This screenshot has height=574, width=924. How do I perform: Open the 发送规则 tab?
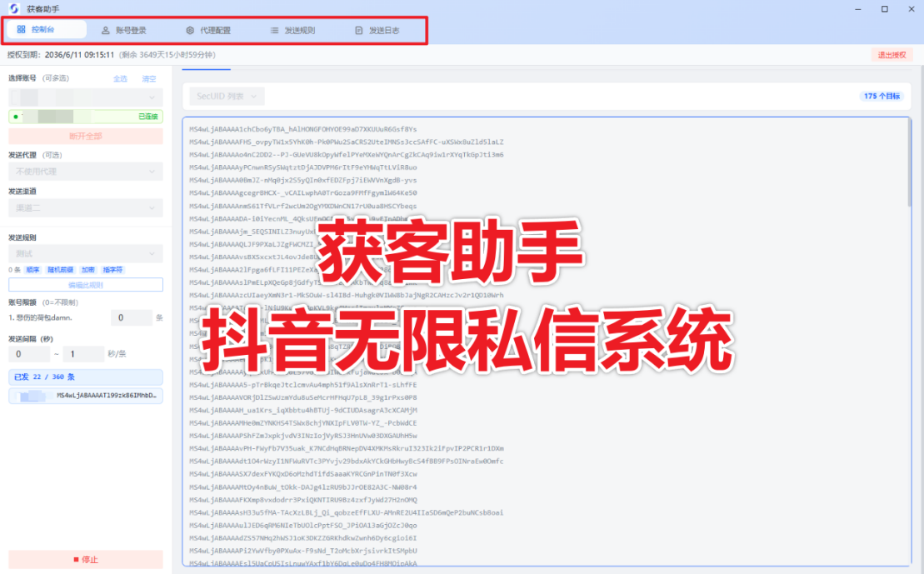pyautogui.click(x=293, y=30)
